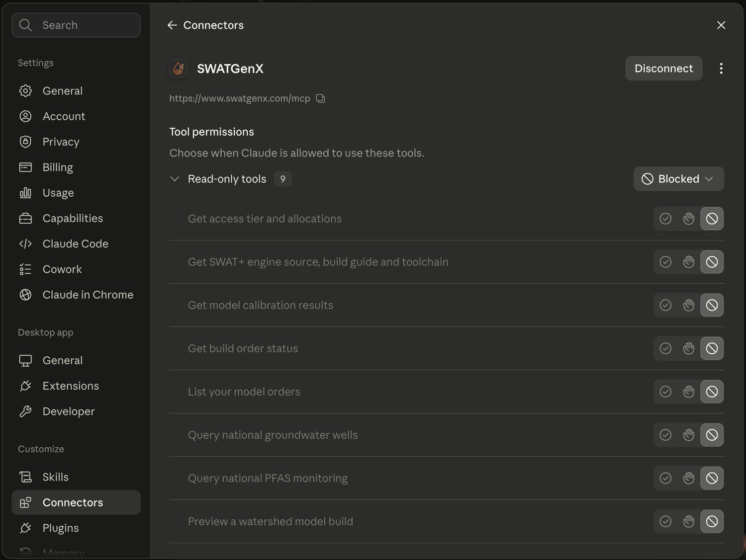Image resolution: width=746 pixels, height=560 pixels.
Task: Click the back arrow next to Connectors
Action: (x=172, y=25)
